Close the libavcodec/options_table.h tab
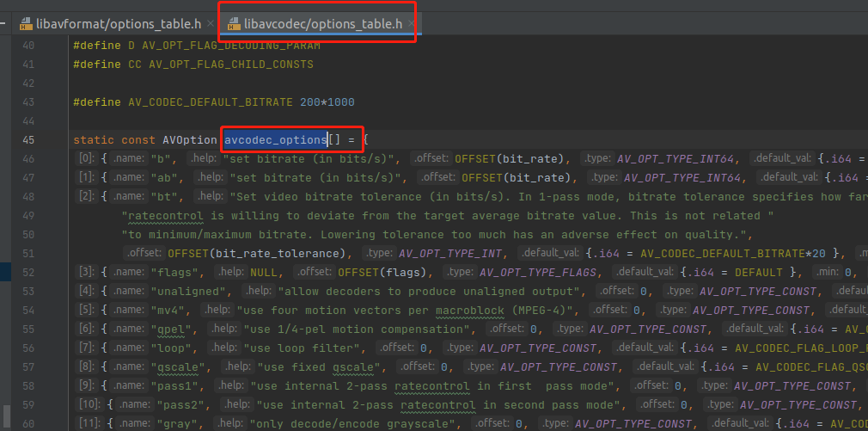Screen dimensions: 868x431 pyautogui.click(x=412, y=24)
